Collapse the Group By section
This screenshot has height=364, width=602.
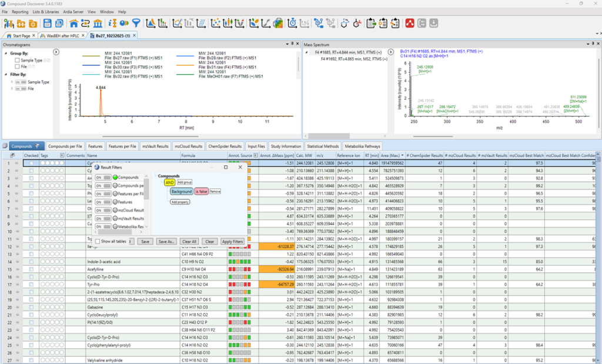tap(5, 53)
